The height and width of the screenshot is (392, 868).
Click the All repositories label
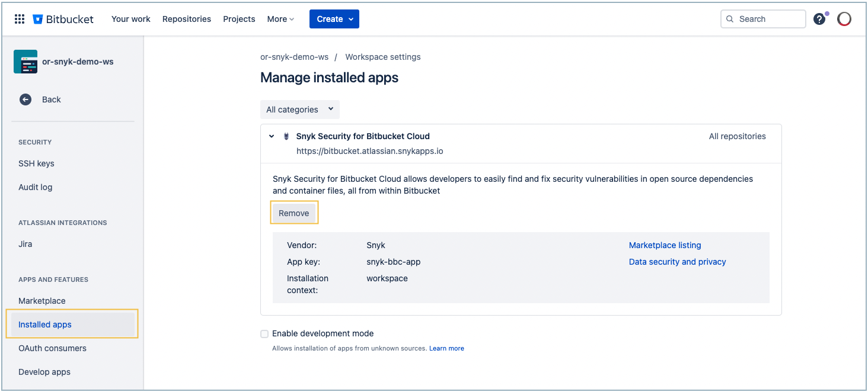tap(737, 136)
